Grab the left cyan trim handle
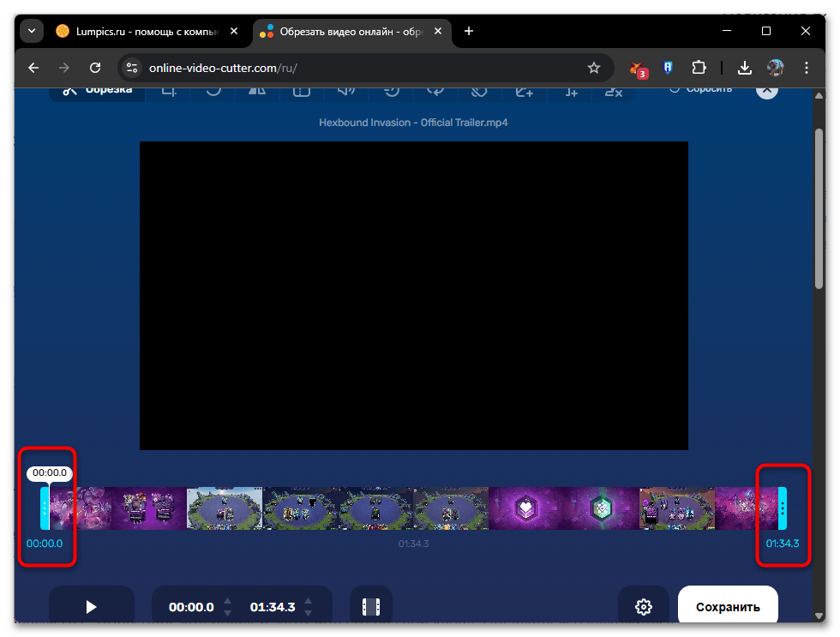840x637 pixels. (x=45, y=508)
